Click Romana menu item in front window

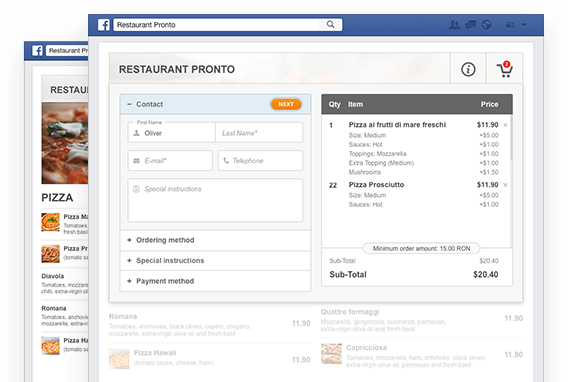[123, 316]
